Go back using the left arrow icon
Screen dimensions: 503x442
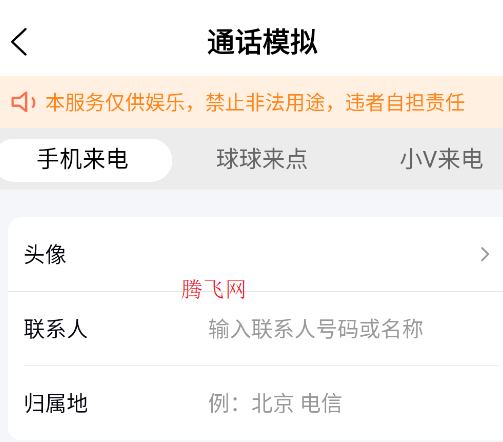[x=19, y=42]
